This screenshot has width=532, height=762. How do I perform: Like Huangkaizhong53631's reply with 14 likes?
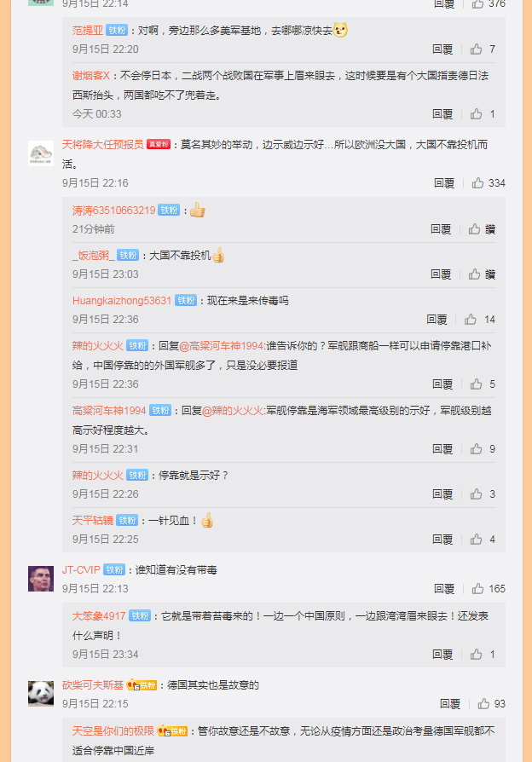pyautogui.click(x=471, y=320)
